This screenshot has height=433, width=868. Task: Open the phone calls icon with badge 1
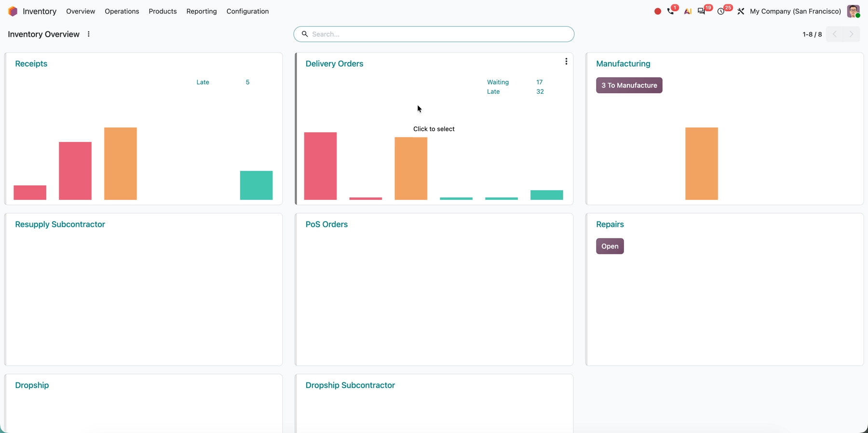(671, 11)
